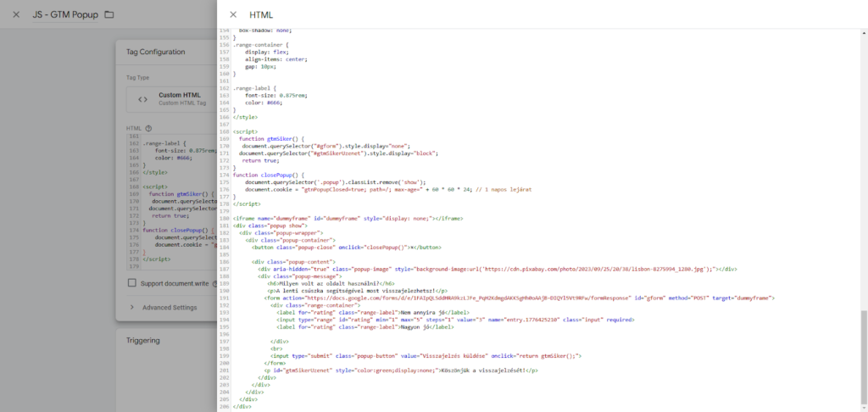Click return true line 172 in left editor

[170, 216]
